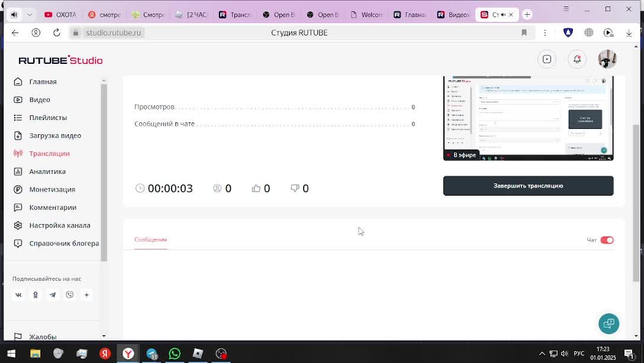The width and height of the screenshot is (644, 363).
Task: Click the page vertical scrollbar thumb
Action: [636, 203]
